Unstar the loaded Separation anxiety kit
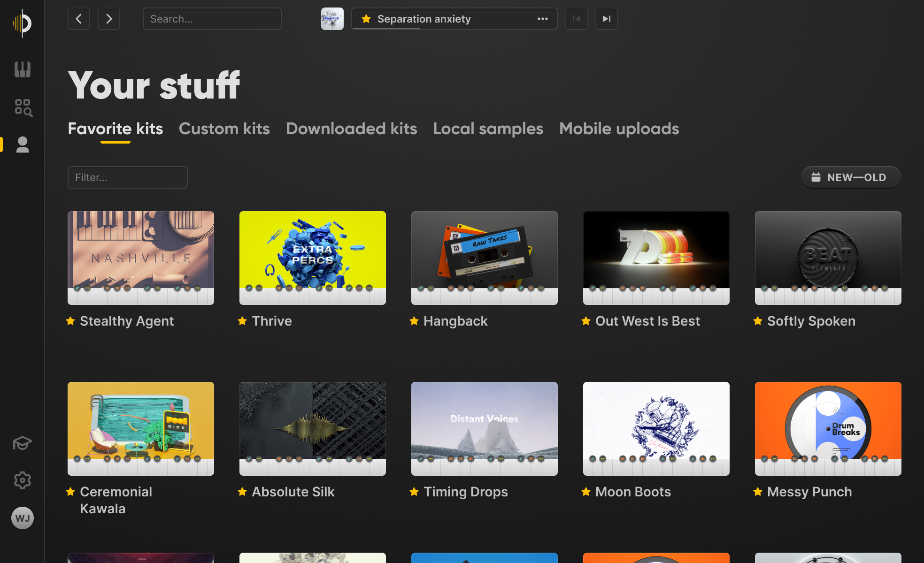The height and width of the screenshot is (563, 924). tap(365, 19)
